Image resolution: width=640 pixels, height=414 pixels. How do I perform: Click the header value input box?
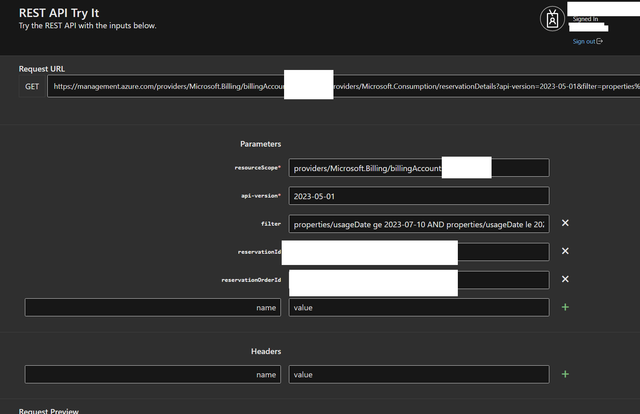pos(419,374)
